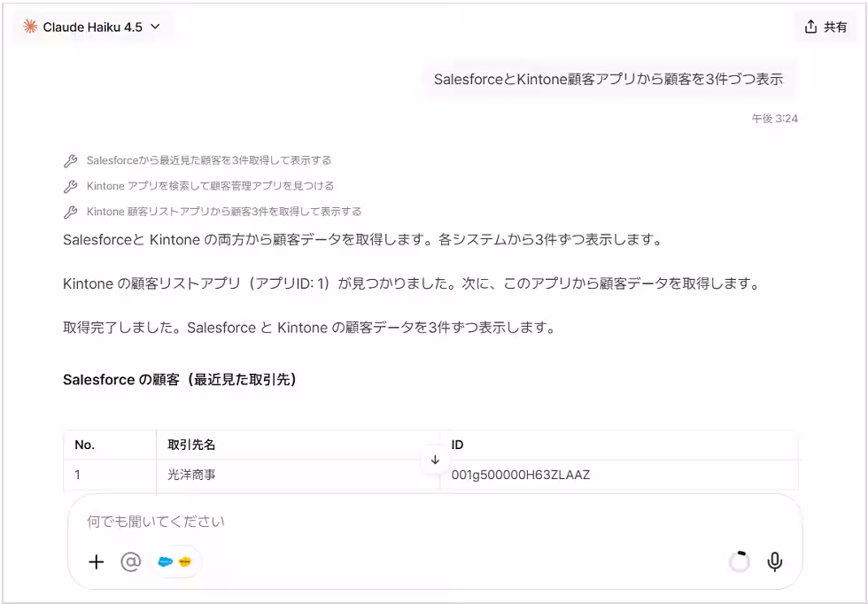Click the Salesforce cloud connector icon
Screen dimensions: 868x604
click(166, 561)
